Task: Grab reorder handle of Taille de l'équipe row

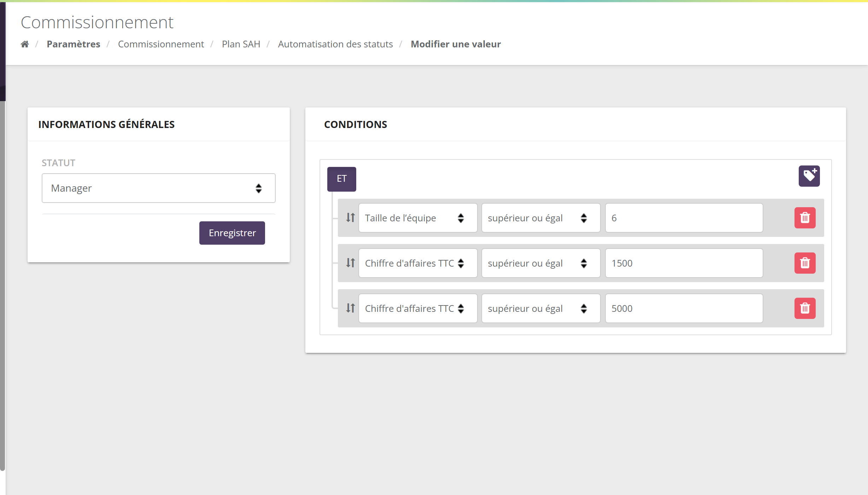Action: tap(350, 217)
